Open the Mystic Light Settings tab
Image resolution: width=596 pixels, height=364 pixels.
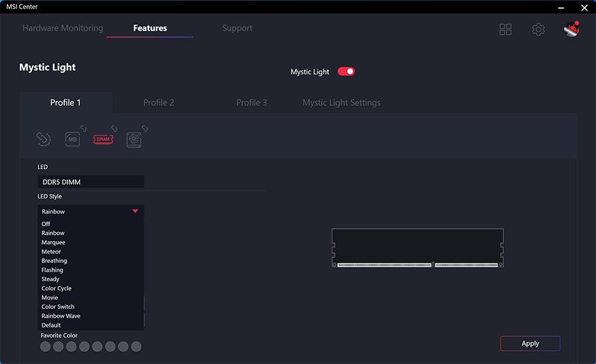(341, 103)
